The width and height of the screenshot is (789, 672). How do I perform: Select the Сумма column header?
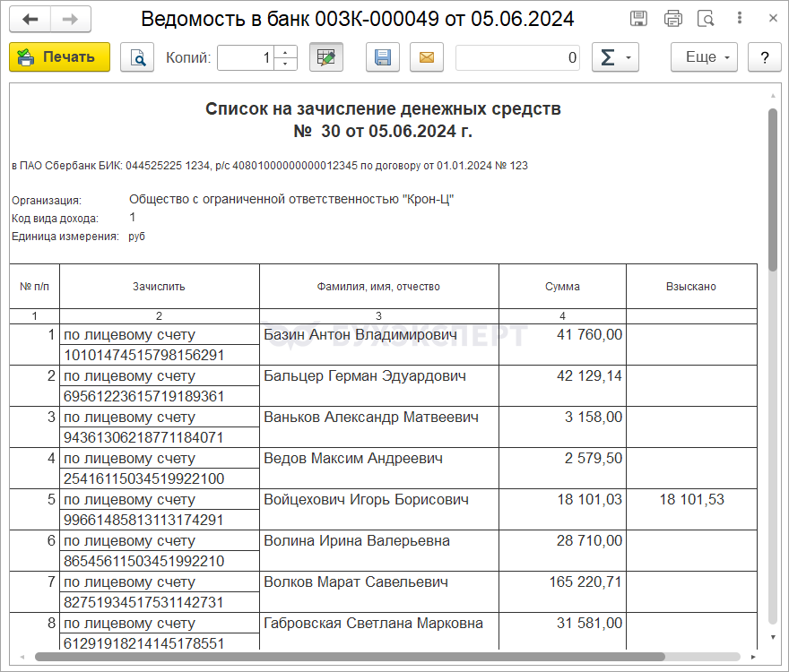pos(562,286)
